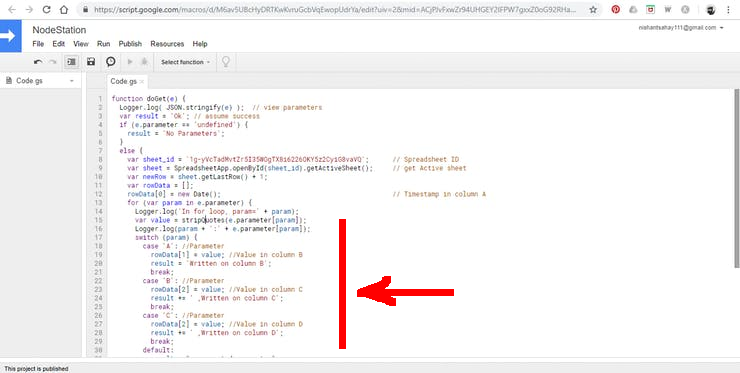740x373 pixels.
Task: Go to browser home page icon
Action: click(x=64, y=9)
